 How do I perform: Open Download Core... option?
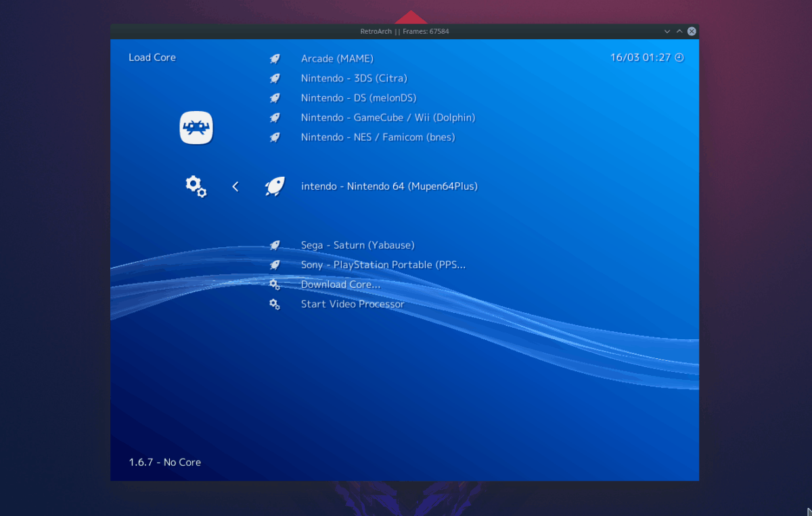pyautogui.click(x=340, y=284)
